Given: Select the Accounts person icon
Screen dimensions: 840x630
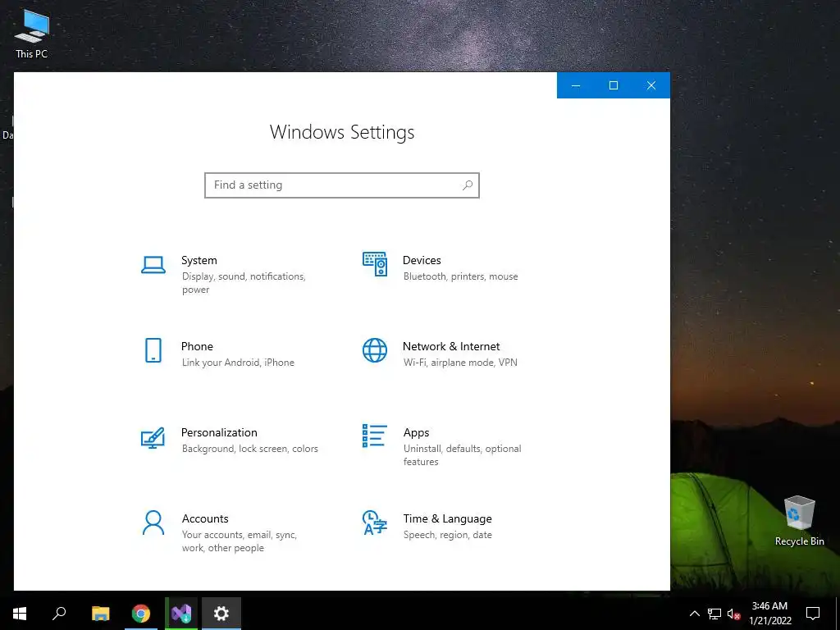Looking at the screenshot, I should tap(153, 523).
